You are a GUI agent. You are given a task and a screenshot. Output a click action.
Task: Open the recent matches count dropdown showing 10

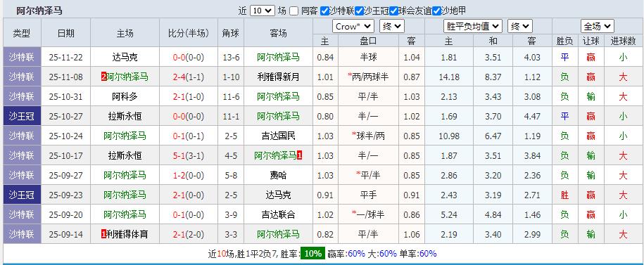(x=262, y=11)
